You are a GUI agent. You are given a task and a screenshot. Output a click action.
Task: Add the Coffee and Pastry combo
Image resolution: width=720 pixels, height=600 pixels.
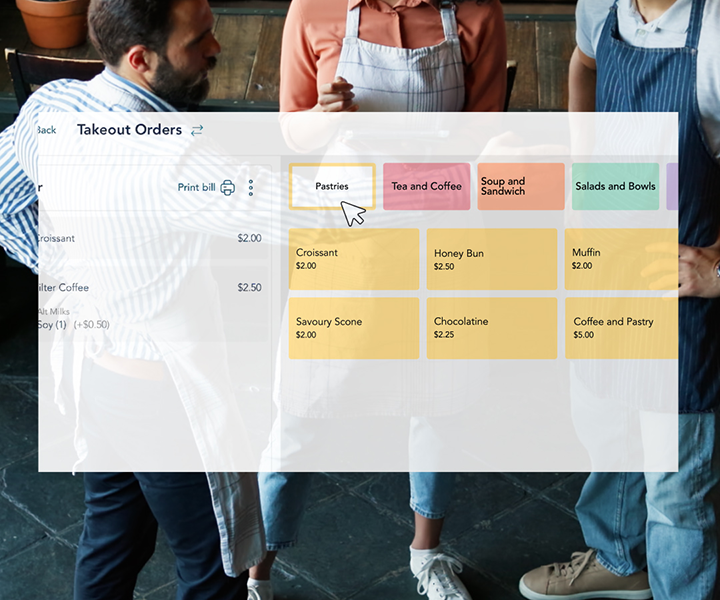[621, 328]
